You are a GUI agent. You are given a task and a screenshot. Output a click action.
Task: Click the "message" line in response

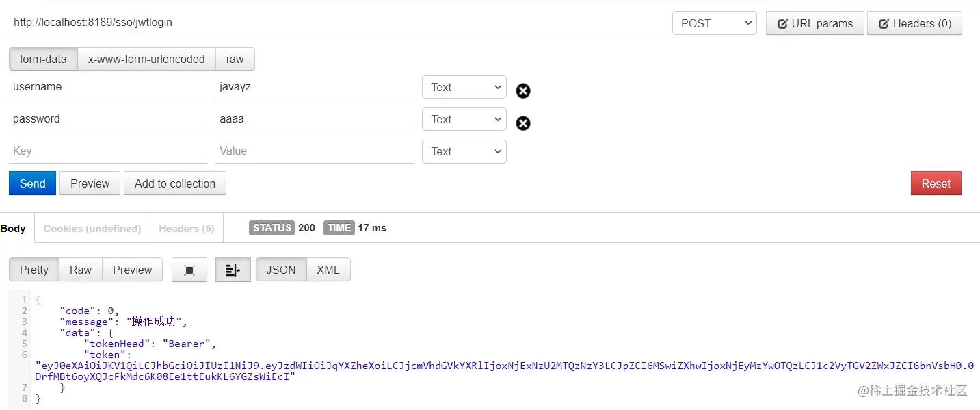point(123,322)
